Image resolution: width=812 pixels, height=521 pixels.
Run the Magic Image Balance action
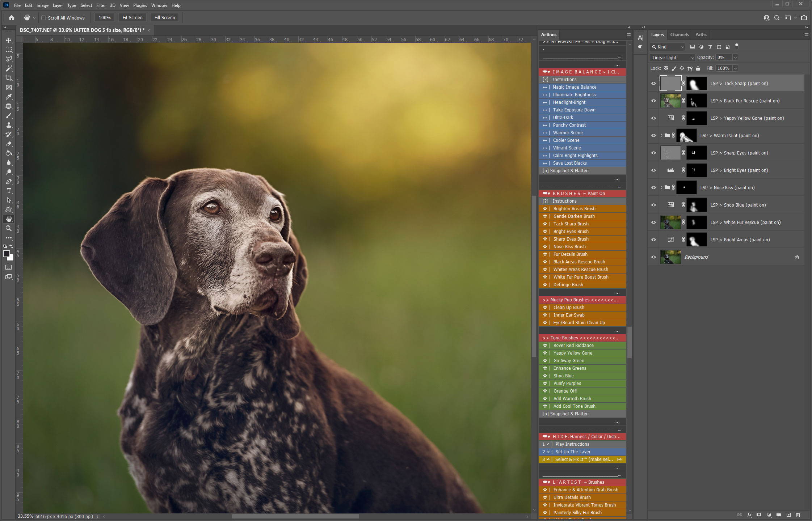pos(582,87)
